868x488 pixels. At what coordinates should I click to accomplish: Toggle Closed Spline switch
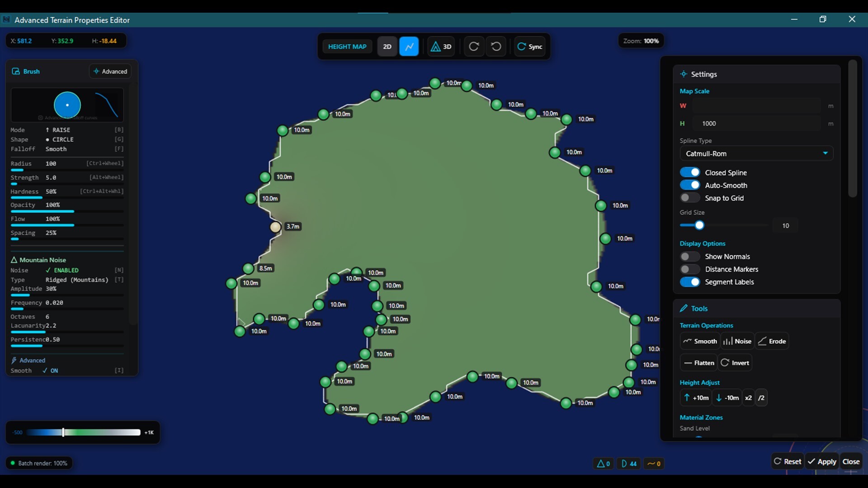(689, 172)
